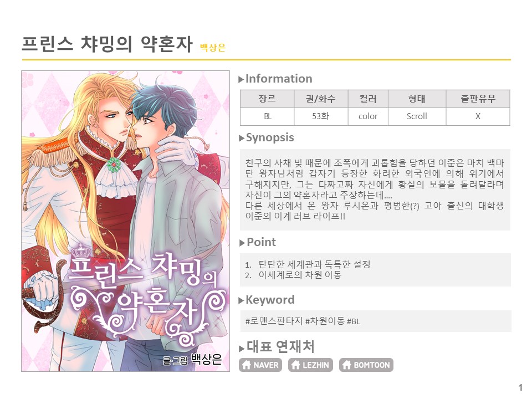Image resolution: width=532 pixels, height=399 pixels.
Task: Click the 출판유무 column header
Action: point(478,99)
